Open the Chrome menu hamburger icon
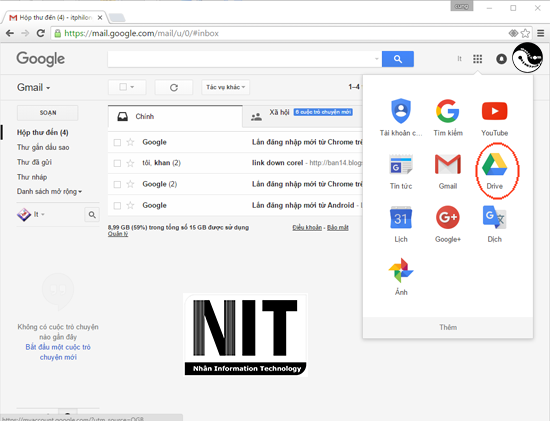The width and height of the screenshot is (550, 421). 541,33
